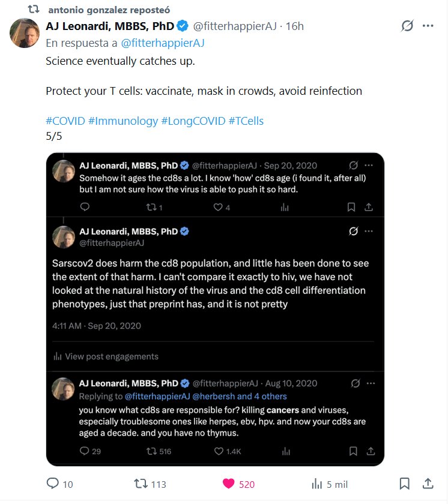Open the Grok icon at top right

point(408,26)
